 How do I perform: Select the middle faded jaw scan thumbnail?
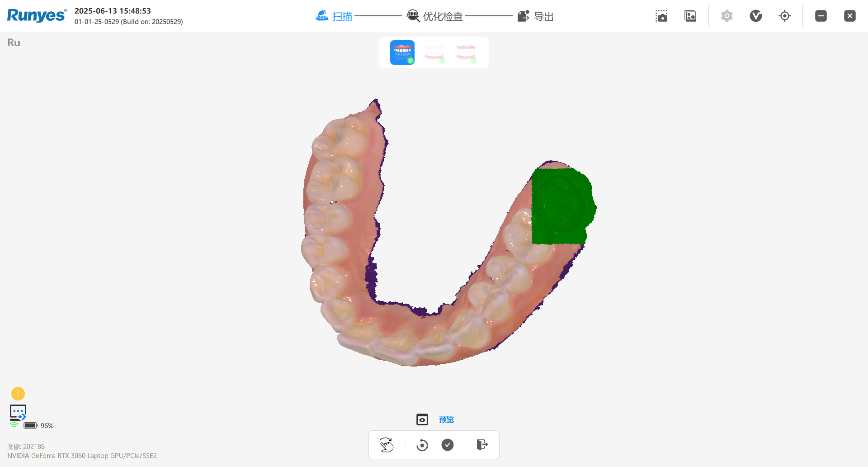pos(434,52)
